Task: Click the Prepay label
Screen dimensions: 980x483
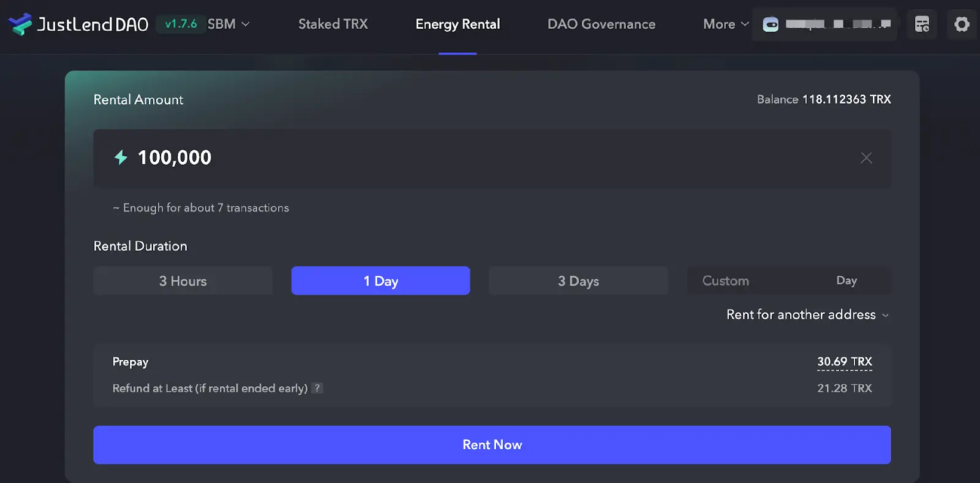Action: click(130, 362)
